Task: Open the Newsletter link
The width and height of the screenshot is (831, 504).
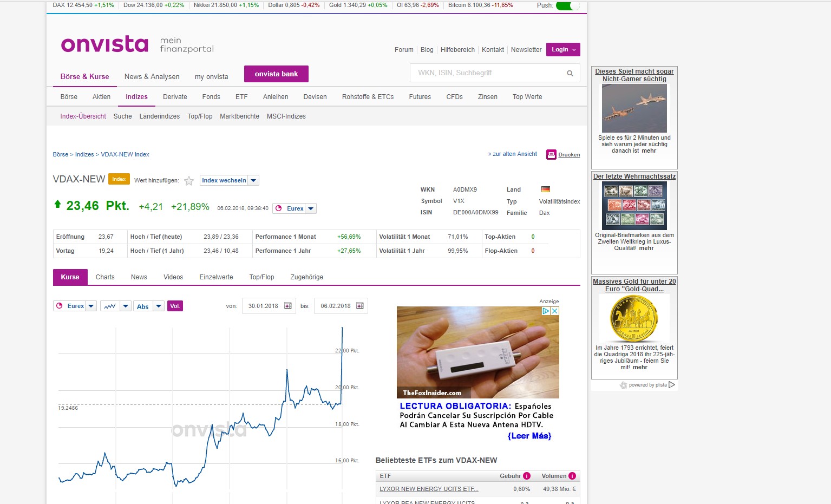Action: point(526,50)
